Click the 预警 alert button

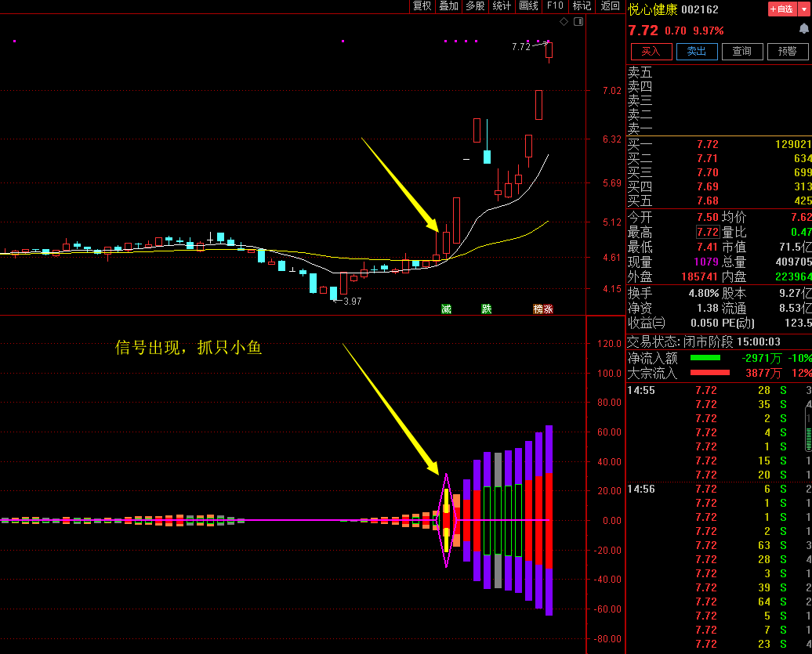tap(786, 52)
